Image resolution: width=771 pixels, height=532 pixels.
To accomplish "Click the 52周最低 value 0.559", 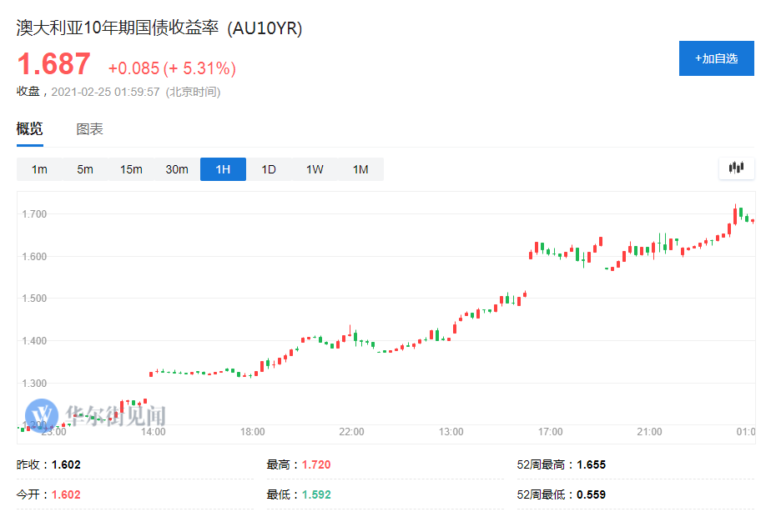I will tap(591, 494).
